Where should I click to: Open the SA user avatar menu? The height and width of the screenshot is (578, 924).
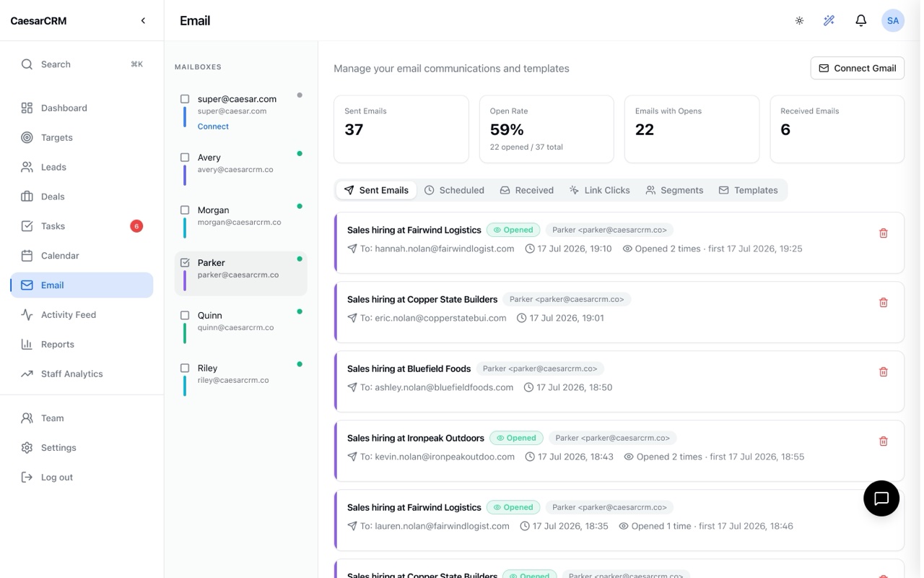coord(893,21)
